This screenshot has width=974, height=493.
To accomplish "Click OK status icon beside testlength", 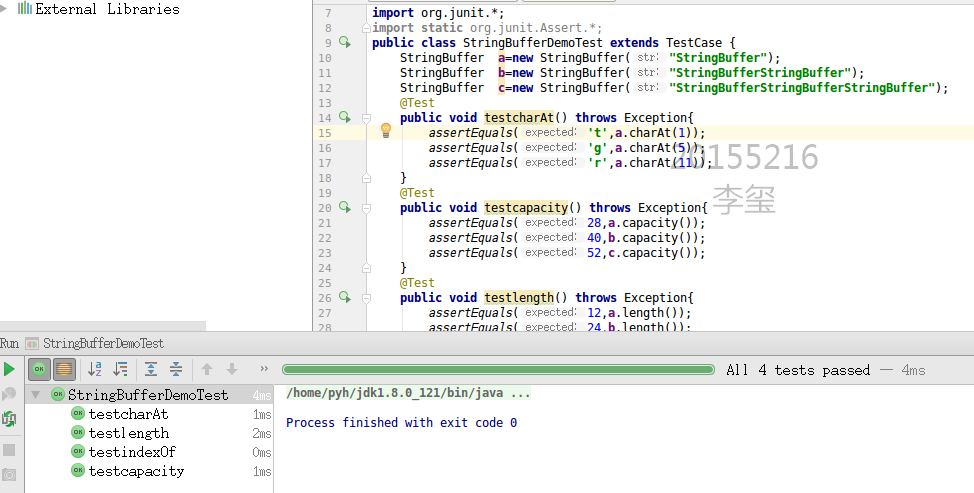I will tap(78, 432).
